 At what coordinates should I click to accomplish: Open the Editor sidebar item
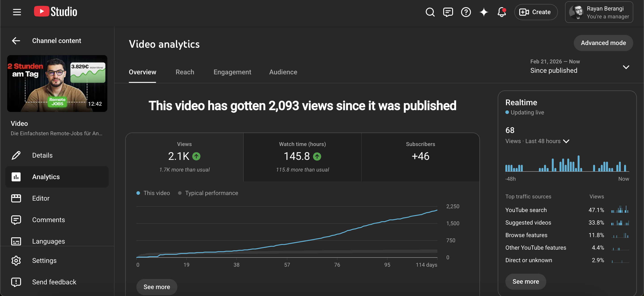tap(57, 198)
